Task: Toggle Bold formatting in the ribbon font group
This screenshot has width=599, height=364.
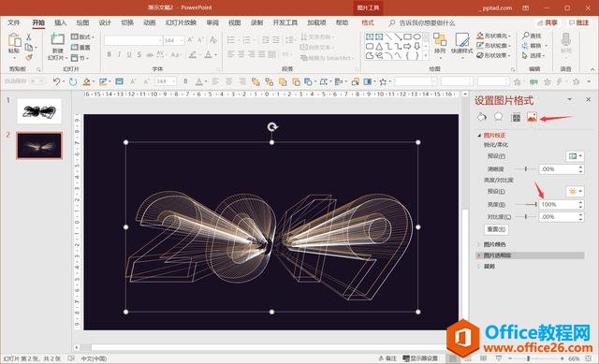Action: (109, 54)
